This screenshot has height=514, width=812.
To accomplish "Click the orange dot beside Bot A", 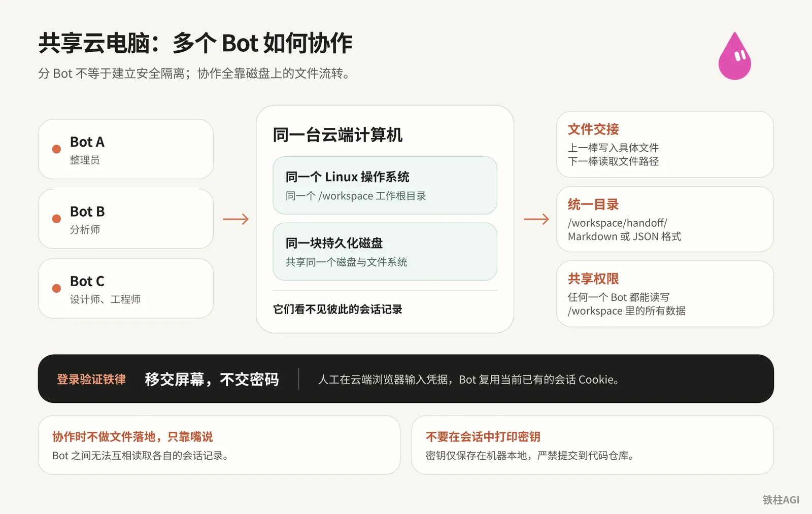I will 56,149.
